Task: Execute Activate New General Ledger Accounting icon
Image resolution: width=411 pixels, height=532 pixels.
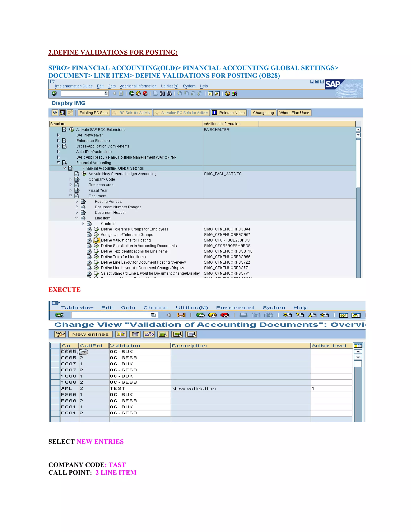Action: (84, 174)
